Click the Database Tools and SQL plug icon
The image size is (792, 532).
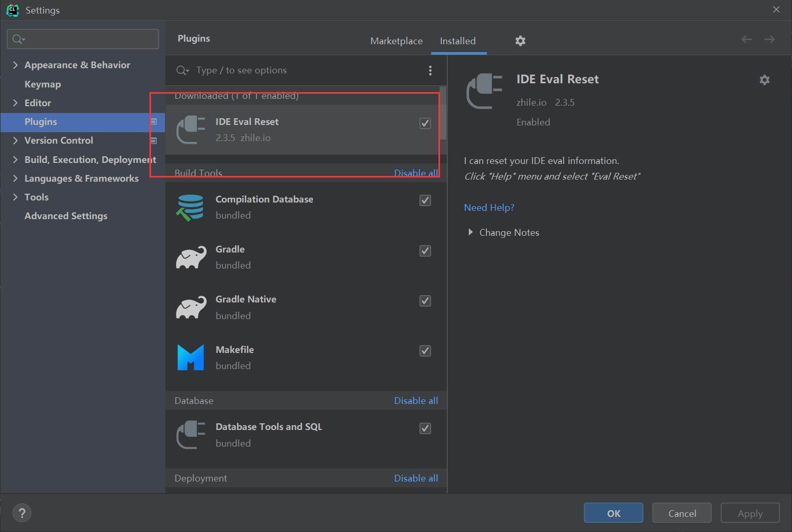coord(191,434)
